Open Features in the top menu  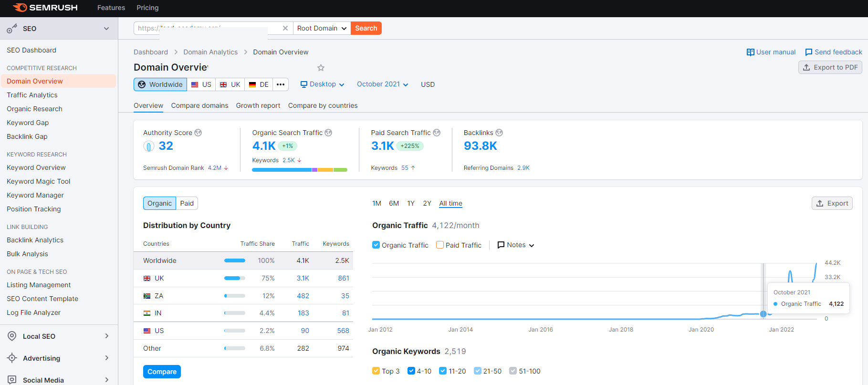[x=111, y=8]
